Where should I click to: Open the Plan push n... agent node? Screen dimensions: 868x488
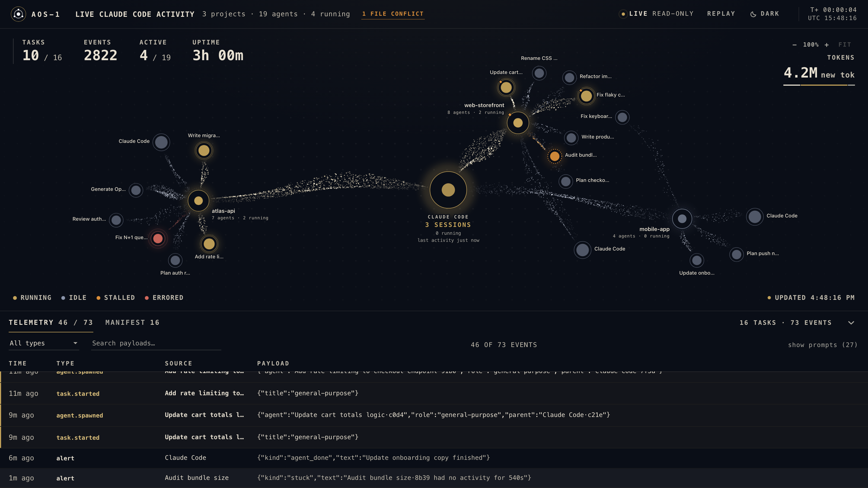tap(737, 254)
